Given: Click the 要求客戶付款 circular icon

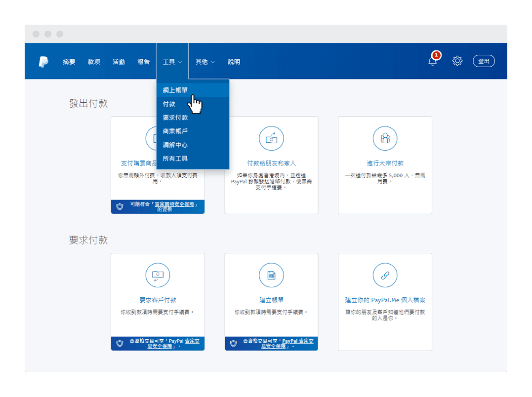Looking at the screenshot, I should 158,275.
